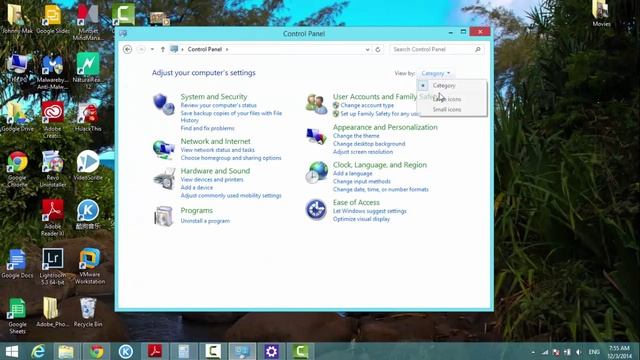Image resolution: width=640 pixels, height=360 pixels.
Task: Open the recent locations dropdown arrow
Action: pyautogui.click(x=152, y=49)
